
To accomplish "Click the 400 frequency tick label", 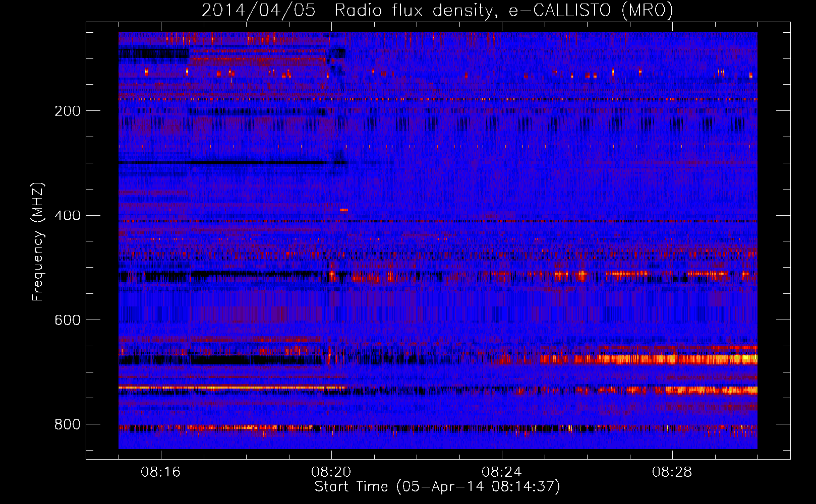I will [x=68, y=216].
